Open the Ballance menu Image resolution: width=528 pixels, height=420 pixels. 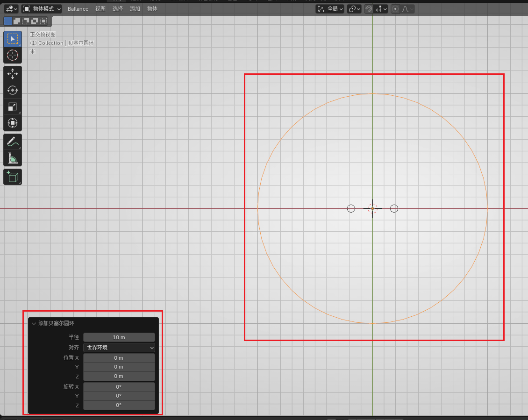tap(78, 9)
